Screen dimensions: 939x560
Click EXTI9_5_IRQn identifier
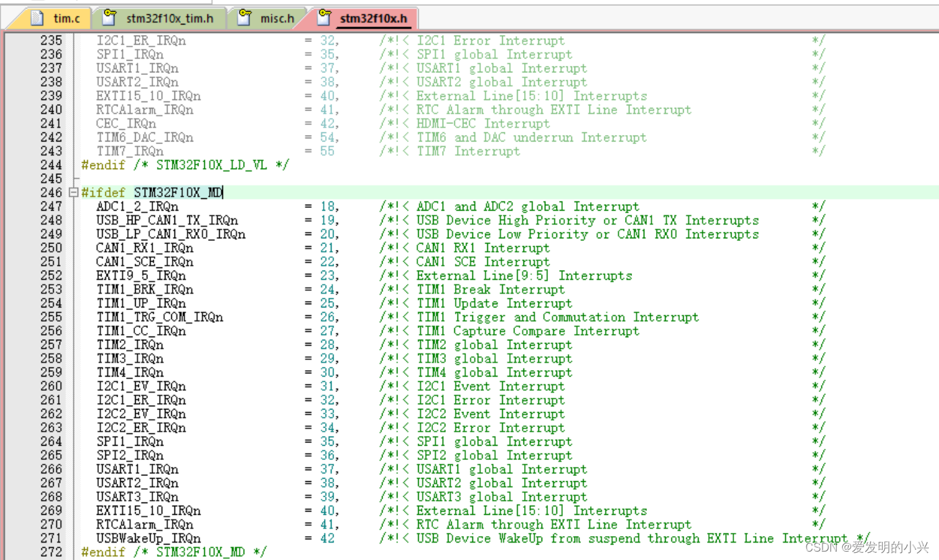[x=141, y=276]
